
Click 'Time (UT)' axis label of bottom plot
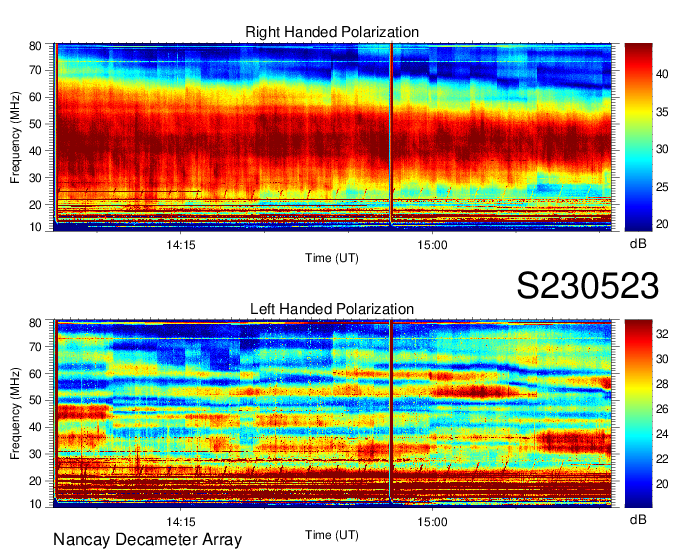pyautogui.click(x=332, y=535)
